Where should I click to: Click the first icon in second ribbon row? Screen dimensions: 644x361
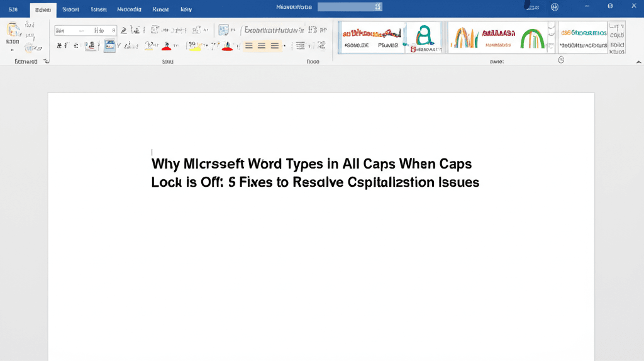click(60, 45)
